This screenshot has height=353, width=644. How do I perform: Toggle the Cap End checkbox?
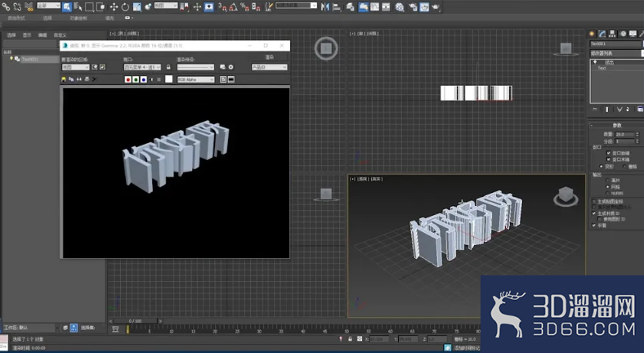point(608,159)
